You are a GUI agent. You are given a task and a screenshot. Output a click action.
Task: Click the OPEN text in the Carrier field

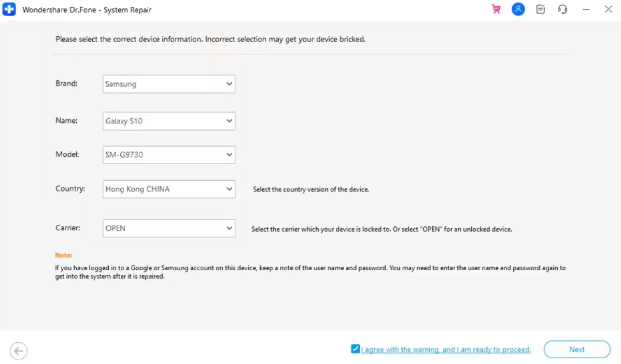(116, 228)
